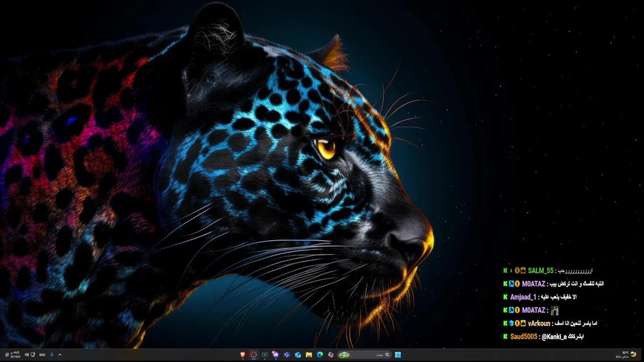Screen dimensions: 644x362
Task: Click the green K logo beside Saud5005
Action: point(505,336)
